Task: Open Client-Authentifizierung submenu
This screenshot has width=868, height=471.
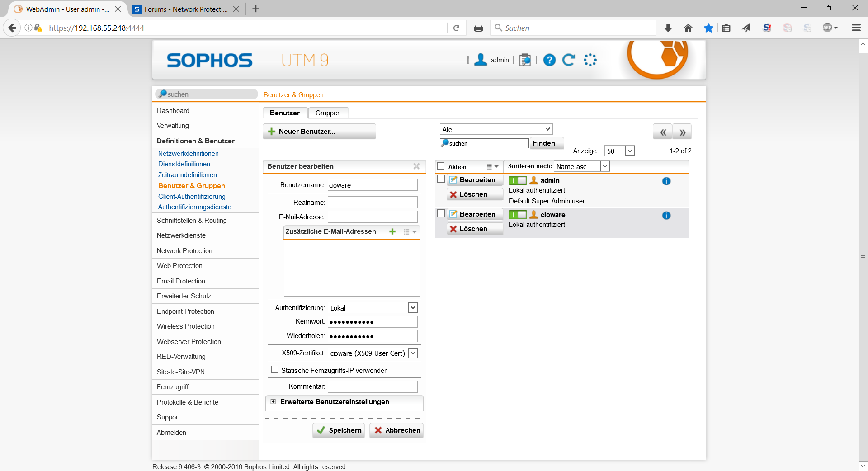Action: (x=192, y=197)
